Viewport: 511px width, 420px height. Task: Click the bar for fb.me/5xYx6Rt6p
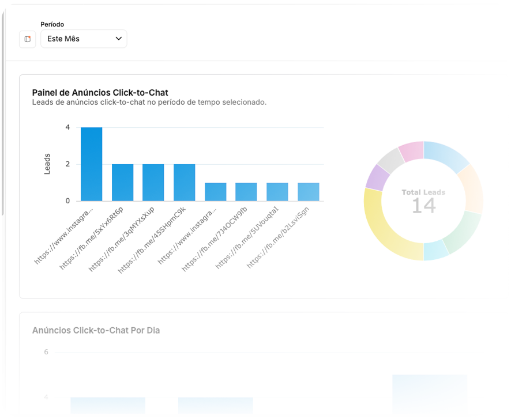(x=122, y=183)
